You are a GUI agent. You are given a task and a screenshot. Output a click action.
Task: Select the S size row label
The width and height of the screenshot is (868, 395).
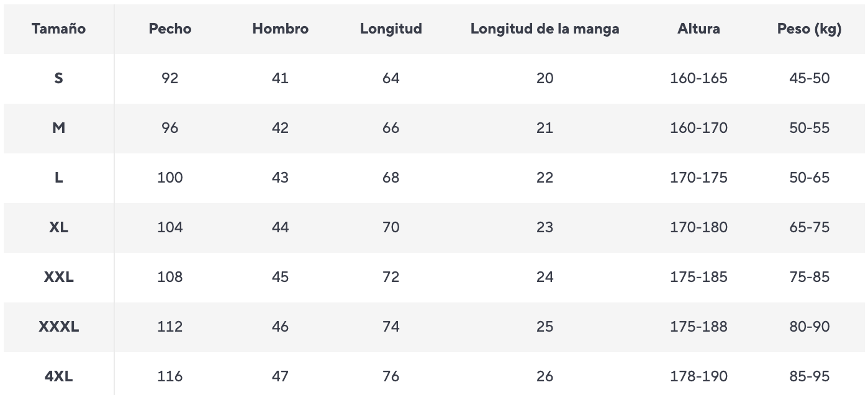[58, 78]
